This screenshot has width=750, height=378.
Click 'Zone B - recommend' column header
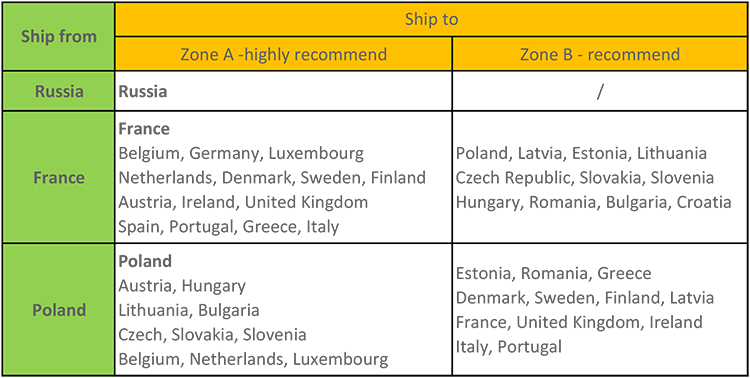(x=600, y=54)
